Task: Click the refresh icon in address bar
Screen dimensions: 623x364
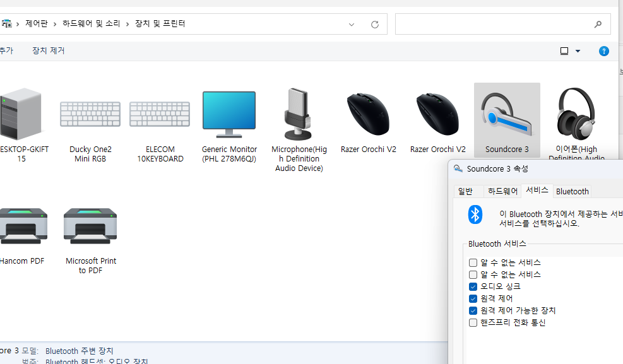Action: coord(375,25)
